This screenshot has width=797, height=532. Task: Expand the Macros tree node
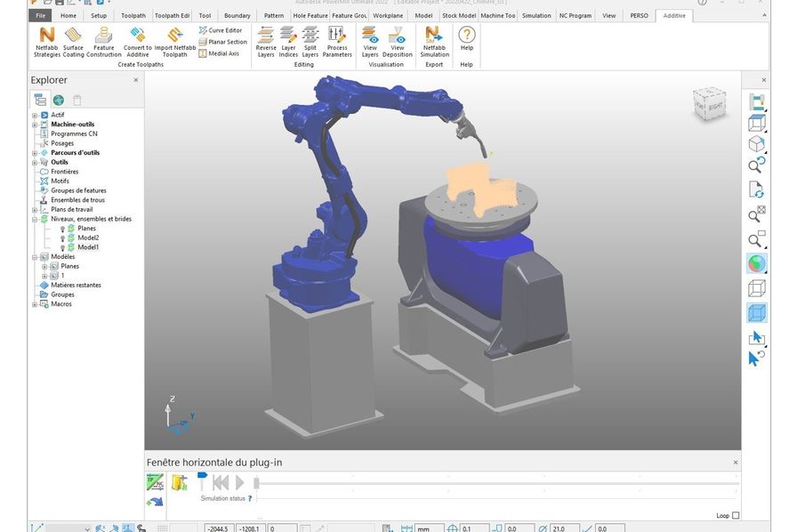coord(35,304)
